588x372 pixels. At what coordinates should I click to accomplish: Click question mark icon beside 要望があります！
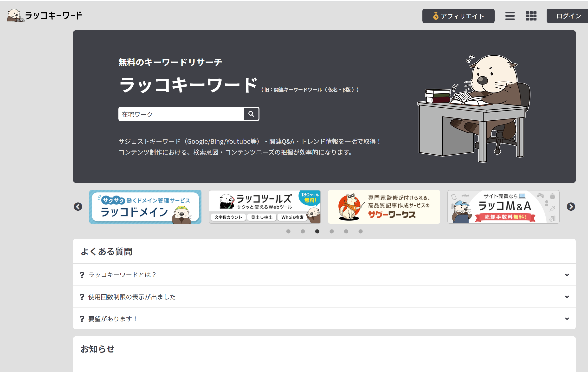[x=82, y=319]
